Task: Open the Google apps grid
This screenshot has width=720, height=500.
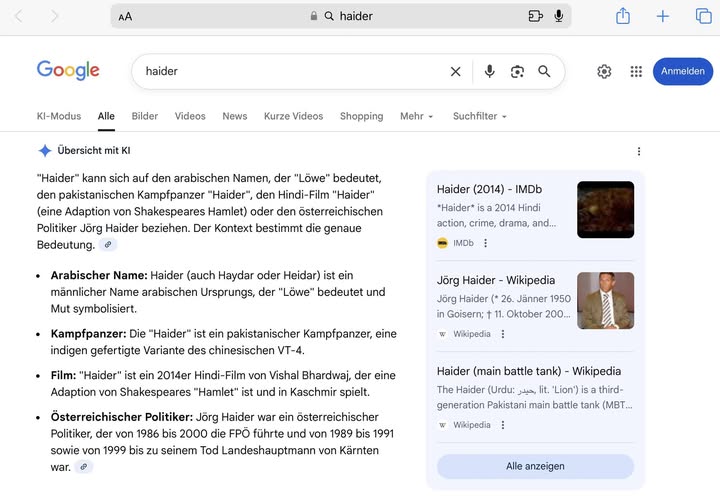Action: coord(636,71)
